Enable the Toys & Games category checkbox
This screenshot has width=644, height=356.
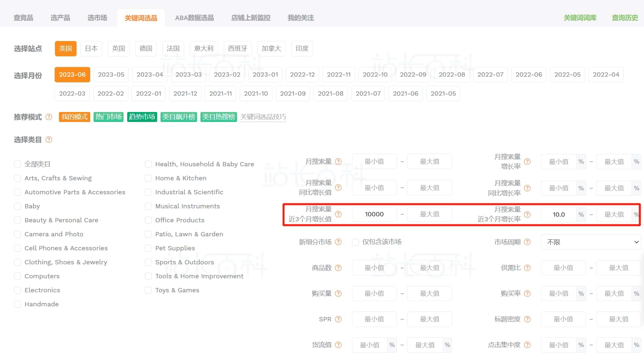[x=148, y=290]
